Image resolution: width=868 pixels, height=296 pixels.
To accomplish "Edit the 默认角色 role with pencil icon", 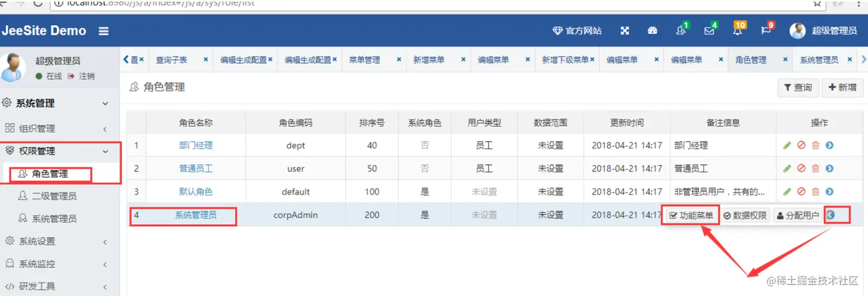I will pos(787,191).
